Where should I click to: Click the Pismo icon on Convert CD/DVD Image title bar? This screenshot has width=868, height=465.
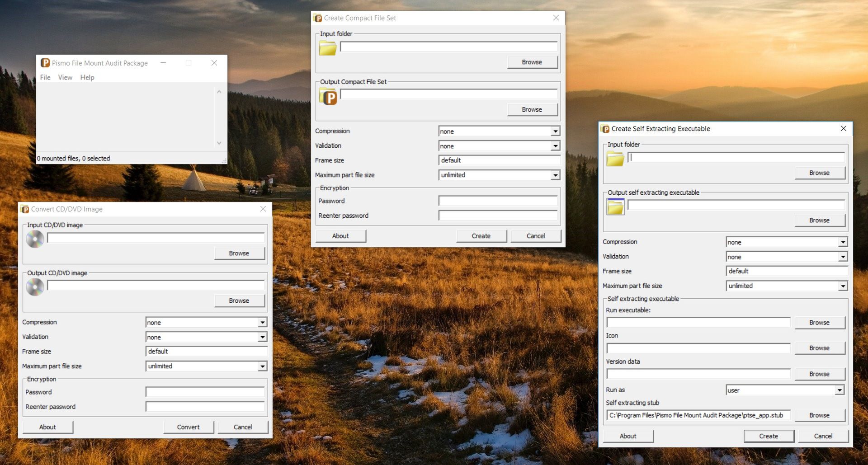point(25,209)
